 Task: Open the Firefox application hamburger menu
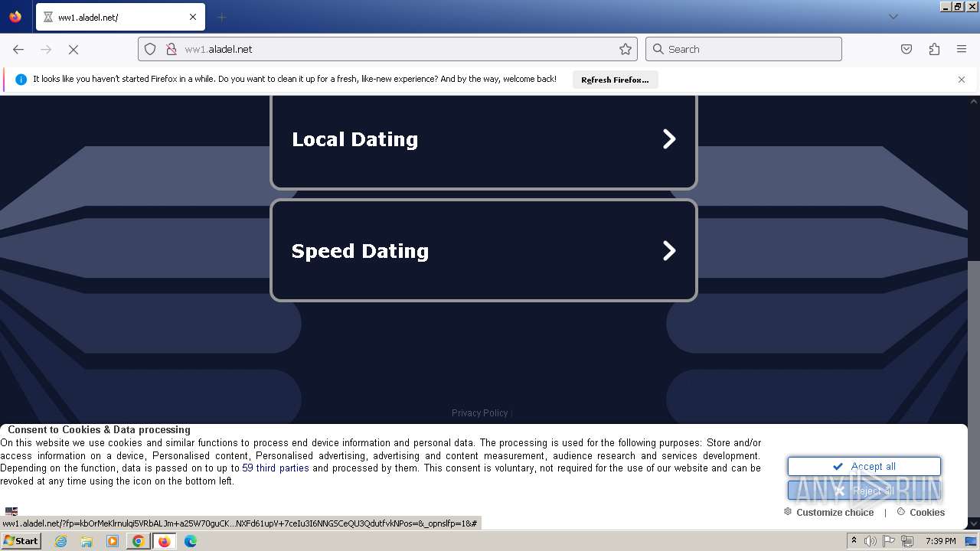coord(962,49)
